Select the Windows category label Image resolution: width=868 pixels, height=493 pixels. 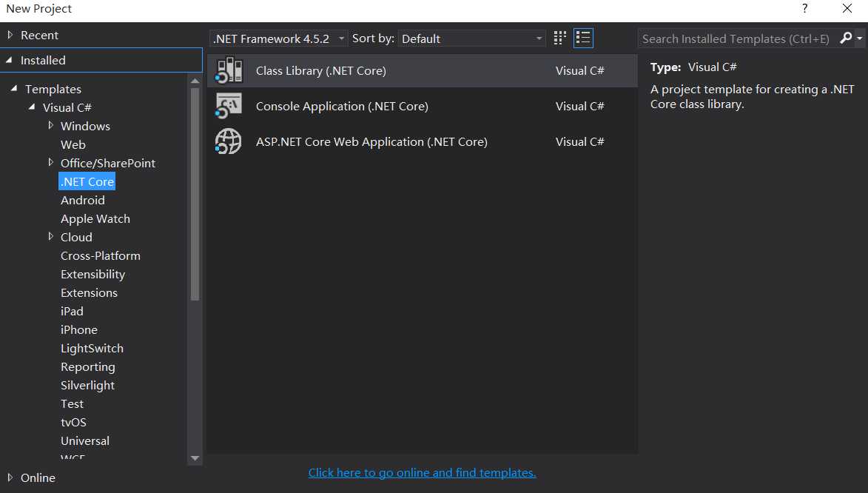pos(85,126)
